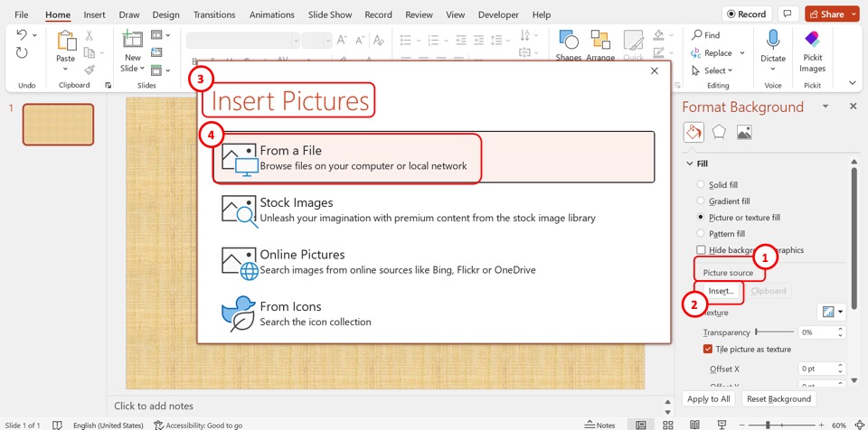Open the File menu
Screen dimensions: 868x430
coord(22,15)
